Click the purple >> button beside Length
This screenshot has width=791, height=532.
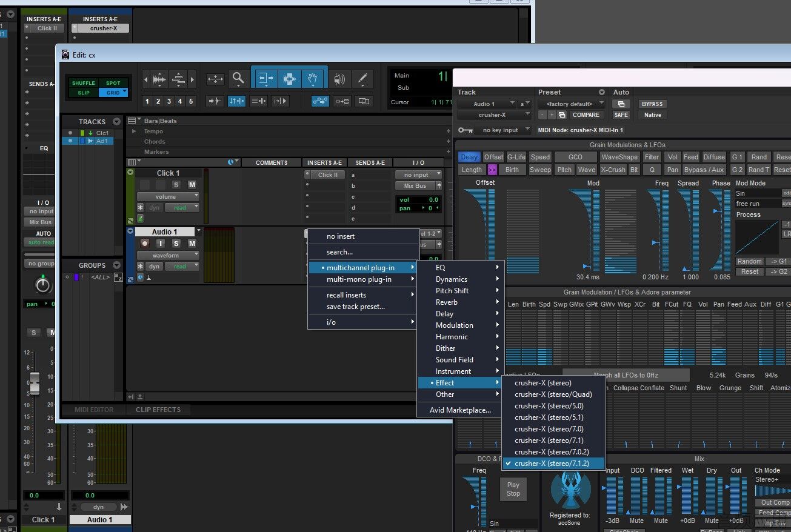[x=492, y=170]
